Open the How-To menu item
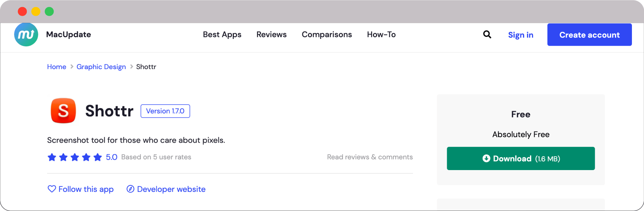Screen dimensions: 644x211 (x=381, y=35)
